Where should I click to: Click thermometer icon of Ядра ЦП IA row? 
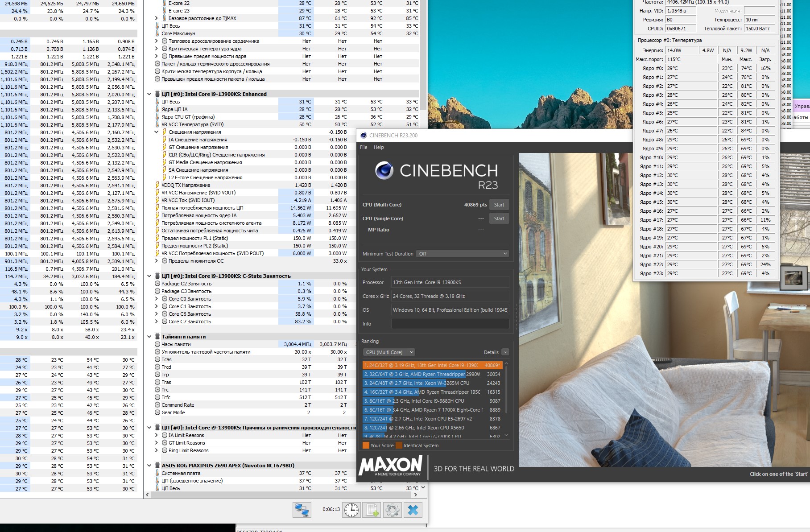coord(157,109)
